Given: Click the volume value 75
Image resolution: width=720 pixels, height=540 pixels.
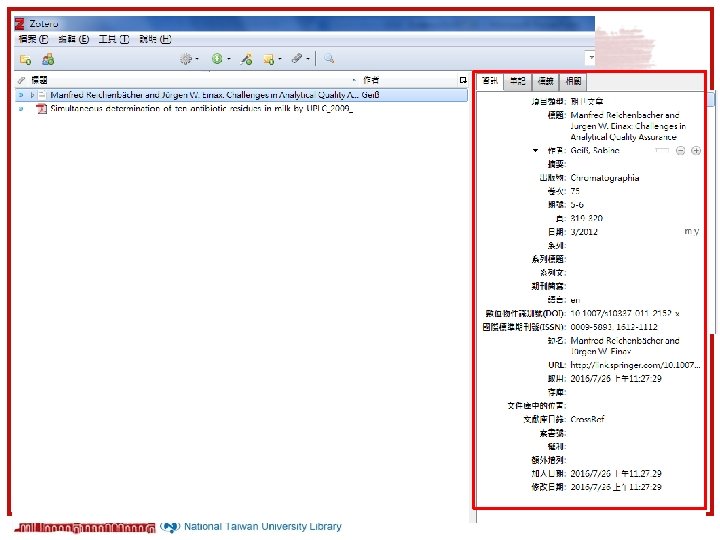Looking at the screenshot, I should tap(575, 191).
